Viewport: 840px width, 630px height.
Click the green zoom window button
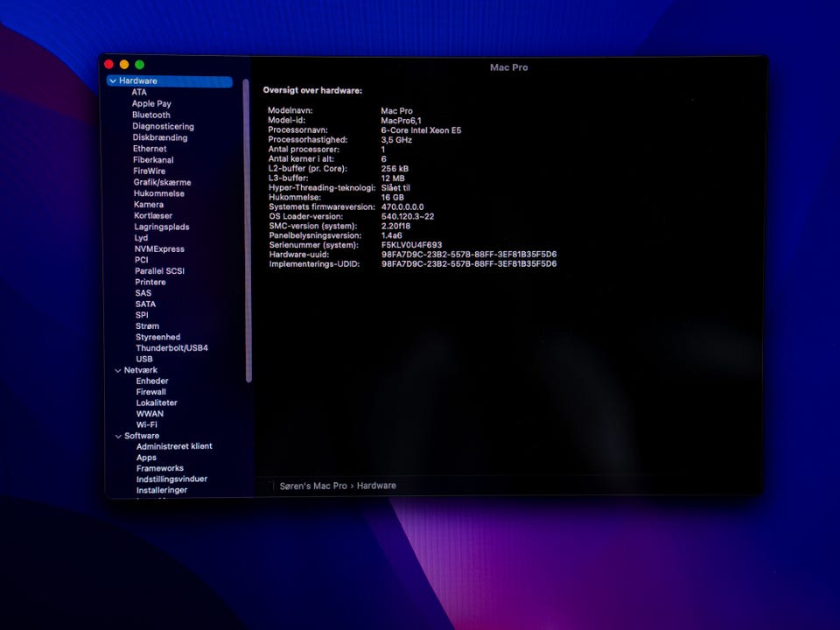click(x=139, y=65)
